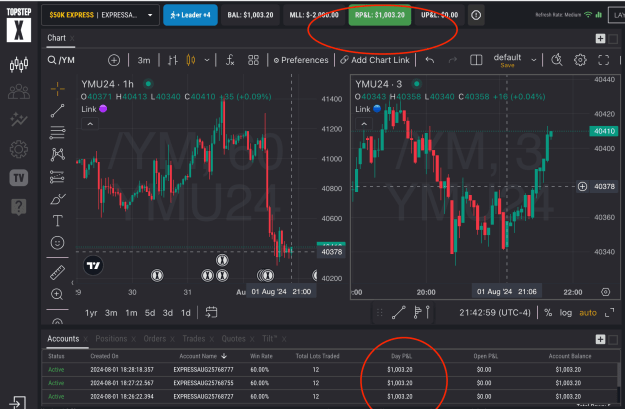
Task: Click the compare or add symbol plus icon
Action: point(114,60)
